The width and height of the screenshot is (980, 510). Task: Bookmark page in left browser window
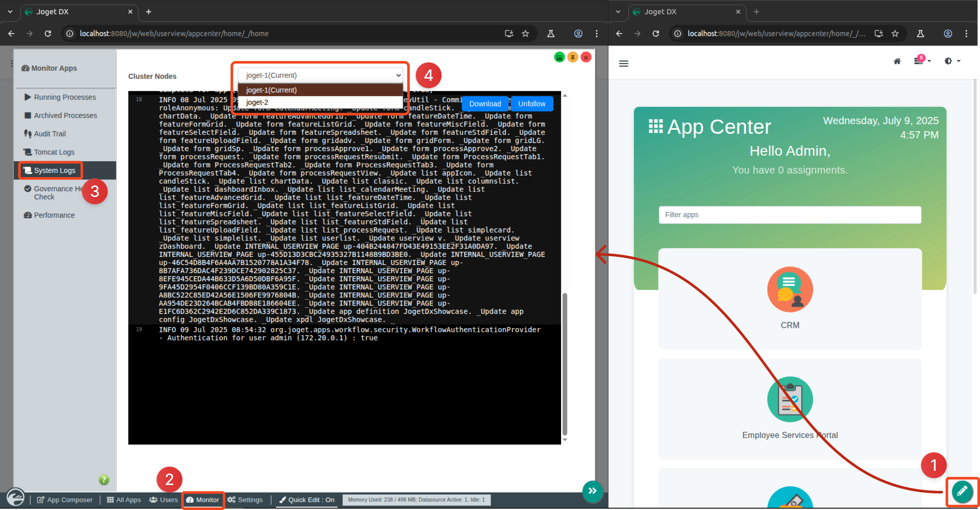click(525, 33)
